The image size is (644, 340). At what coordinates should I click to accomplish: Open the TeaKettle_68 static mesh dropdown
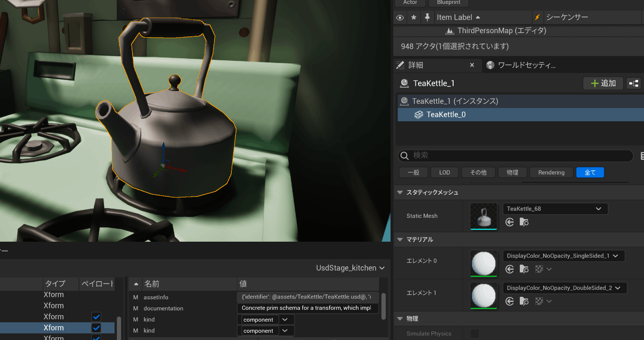point(555,209)
